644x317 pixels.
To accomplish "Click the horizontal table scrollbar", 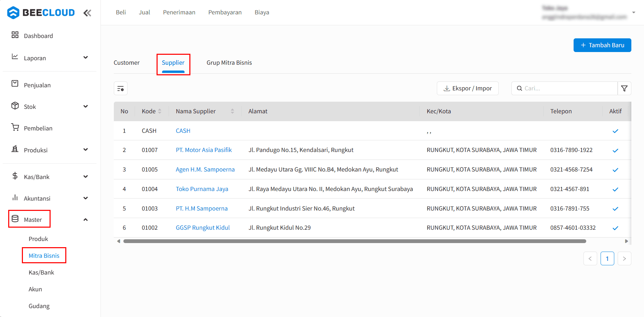I will 355,241.
